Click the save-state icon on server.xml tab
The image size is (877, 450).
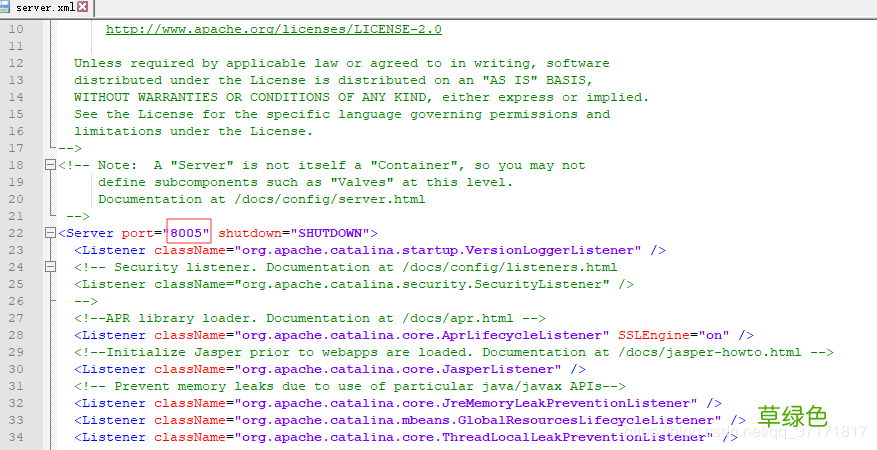(x=4, y=7)
